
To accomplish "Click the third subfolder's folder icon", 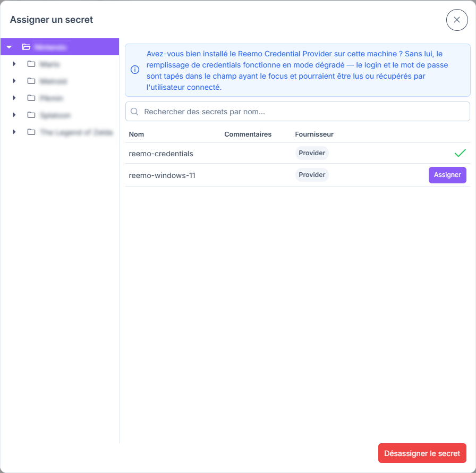I will point(31,98).
